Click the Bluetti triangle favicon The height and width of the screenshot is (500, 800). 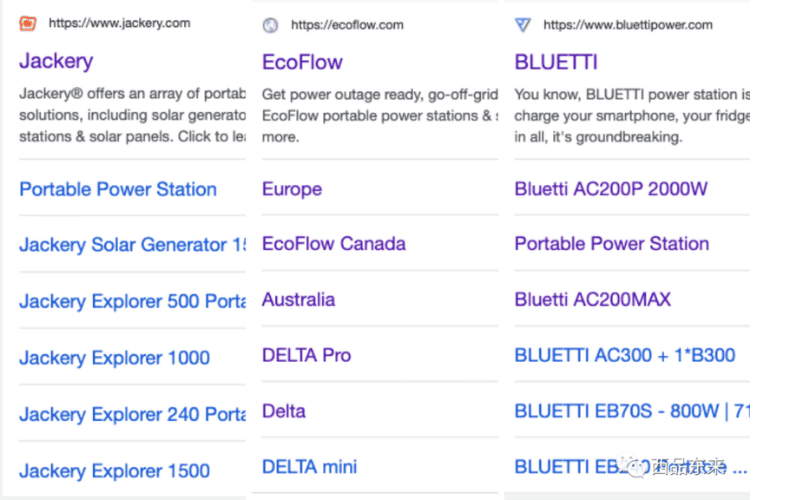[x=522, y=24]
